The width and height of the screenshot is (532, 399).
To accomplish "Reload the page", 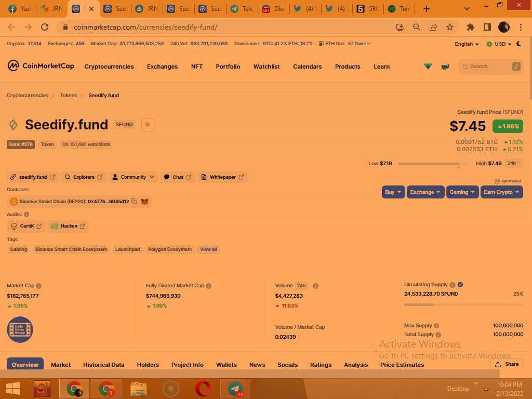I will click(45, 27).
